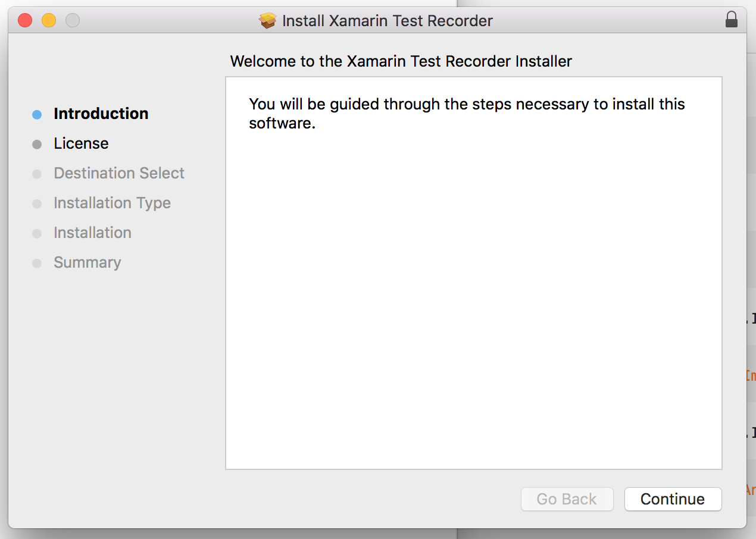Click the Go Back button

567,499
